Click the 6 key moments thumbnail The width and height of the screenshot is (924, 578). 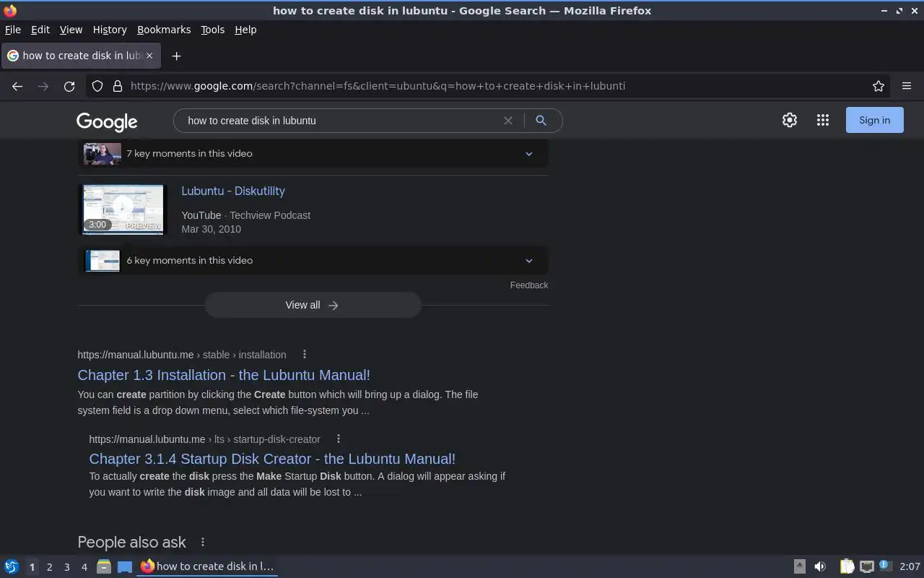[103, 261]
